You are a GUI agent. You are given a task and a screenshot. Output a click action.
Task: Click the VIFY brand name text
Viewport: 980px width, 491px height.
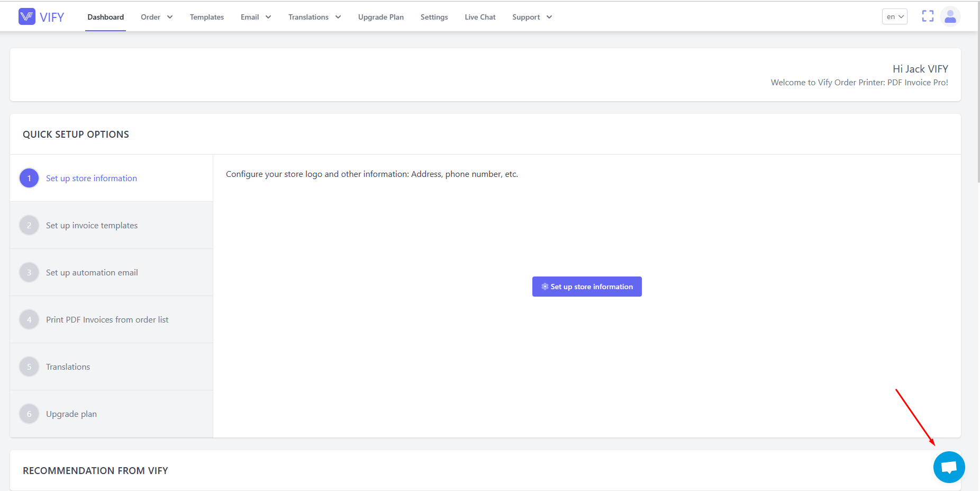coord(52,17)
